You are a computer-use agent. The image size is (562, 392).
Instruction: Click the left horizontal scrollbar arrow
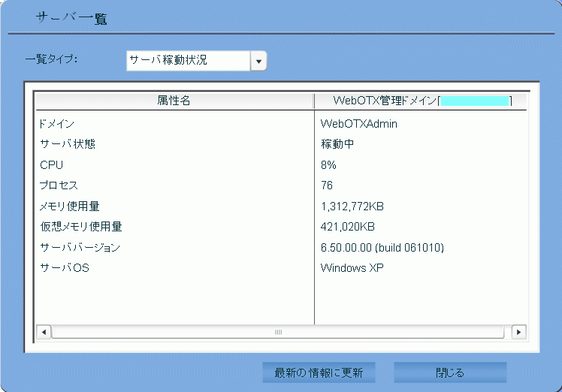point(44,331)
